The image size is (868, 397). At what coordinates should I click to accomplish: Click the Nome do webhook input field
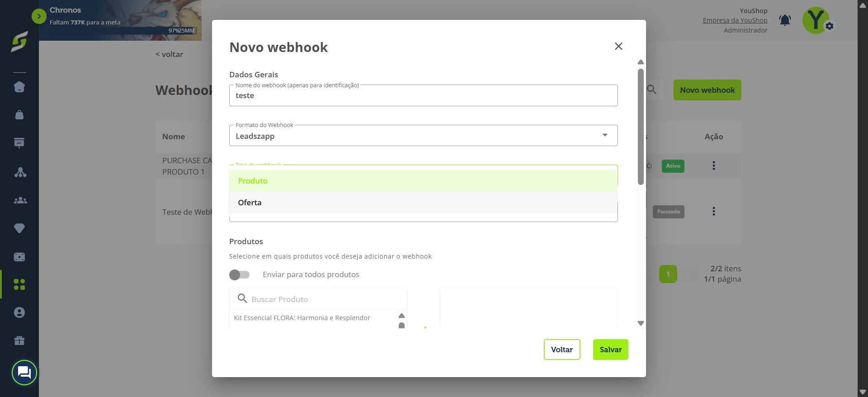coord(423,95)
